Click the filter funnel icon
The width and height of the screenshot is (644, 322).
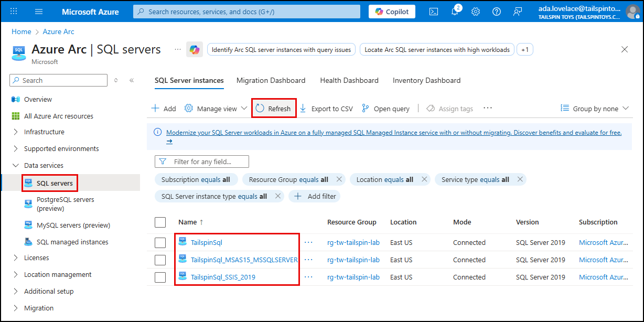pos(164,161)
